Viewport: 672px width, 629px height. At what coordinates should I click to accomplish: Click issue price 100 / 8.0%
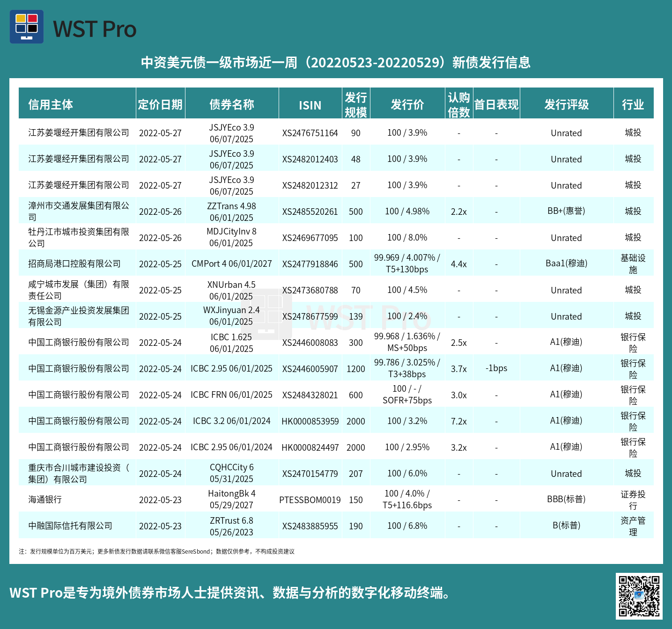[407, 238]
